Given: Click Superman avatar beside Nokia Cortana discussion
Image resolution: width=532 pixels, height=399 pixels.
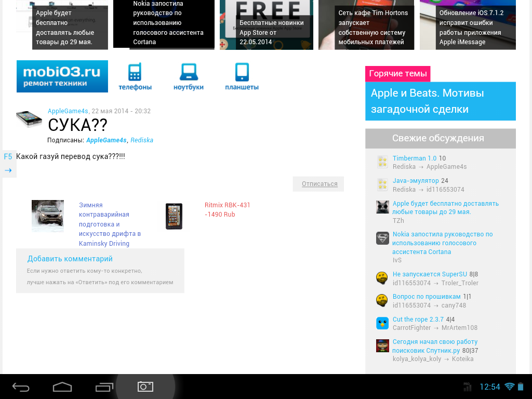Looking at the screenshot, I should pos(382,238).
